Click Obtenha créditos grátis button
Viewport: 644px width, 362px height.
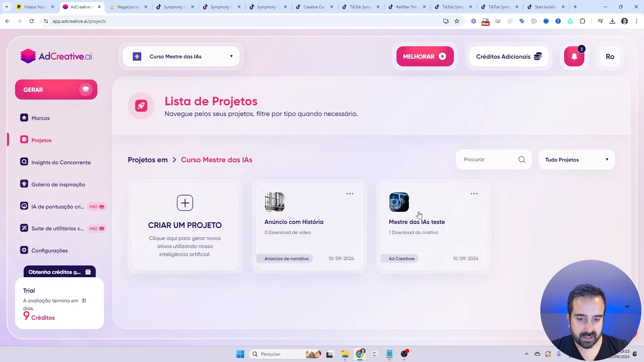pyautogui.click(x=60, y=272)
